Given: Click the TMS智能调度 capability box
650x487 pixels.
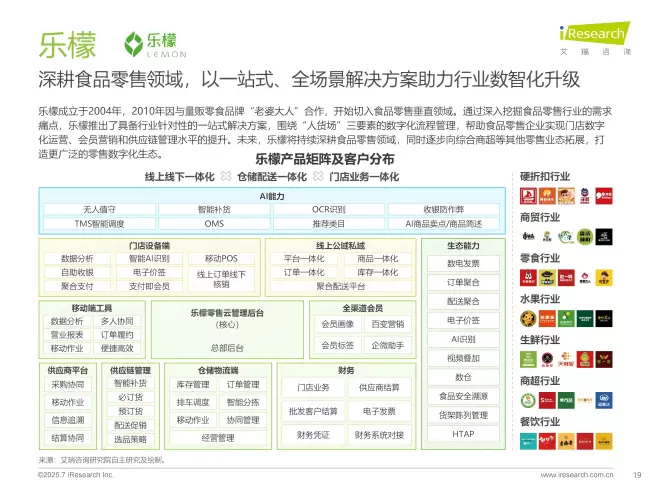Looking at the screenshot, I should 100,224.
